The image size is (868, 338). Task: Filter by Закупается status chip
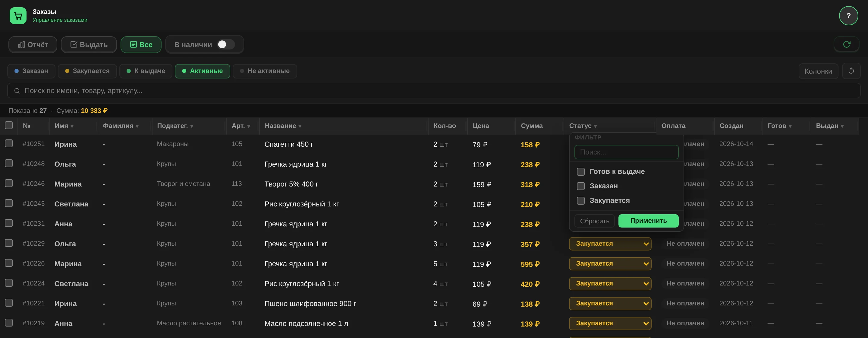pos(87,71)
